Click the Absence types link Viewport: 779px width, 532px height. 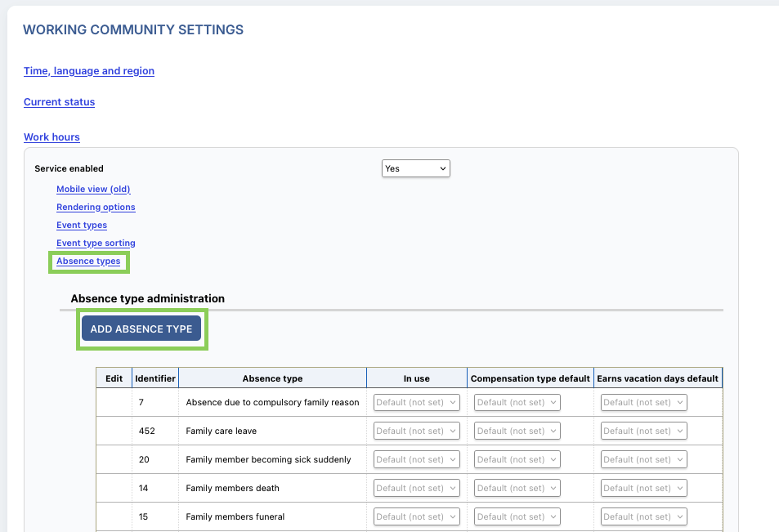coord(88,262)
